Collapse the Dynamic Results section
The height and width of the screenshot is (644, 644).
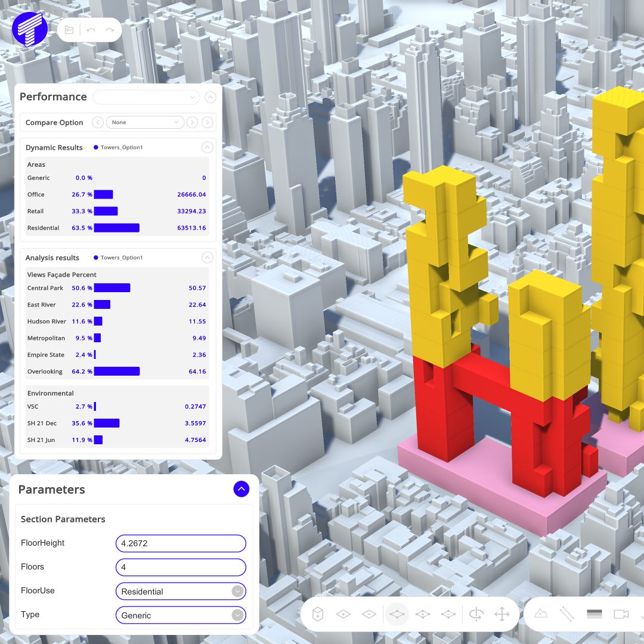point(208,147)
